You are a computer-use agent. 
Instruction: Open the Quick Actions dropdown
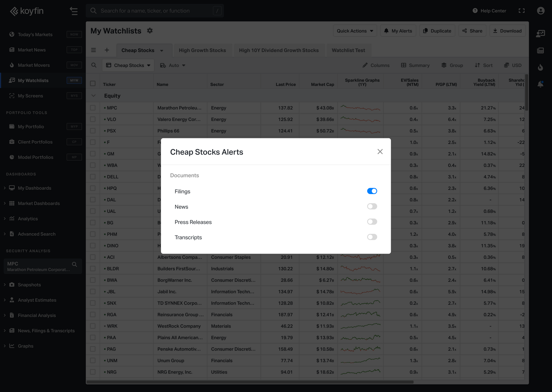tap(355, 31)
